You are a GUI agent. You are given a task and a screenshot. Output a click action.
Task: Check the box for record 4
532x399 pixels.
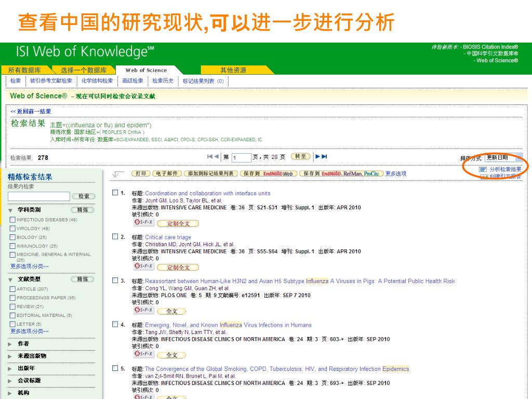click(115, 324)
